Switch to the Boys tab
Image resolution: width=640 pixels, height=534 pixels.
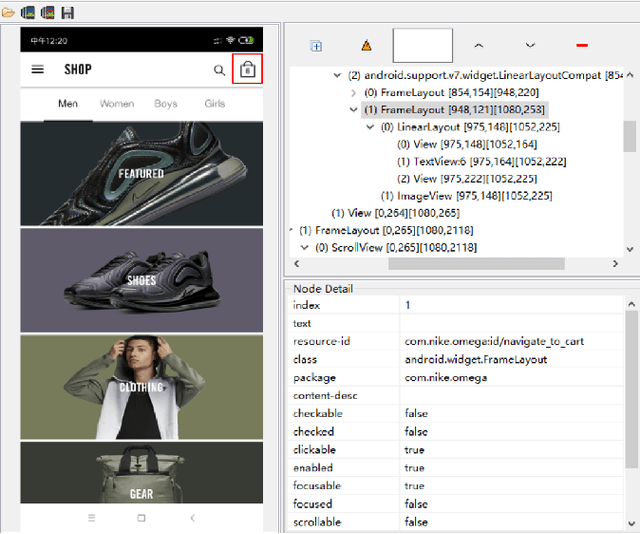(x=166, y=104)
